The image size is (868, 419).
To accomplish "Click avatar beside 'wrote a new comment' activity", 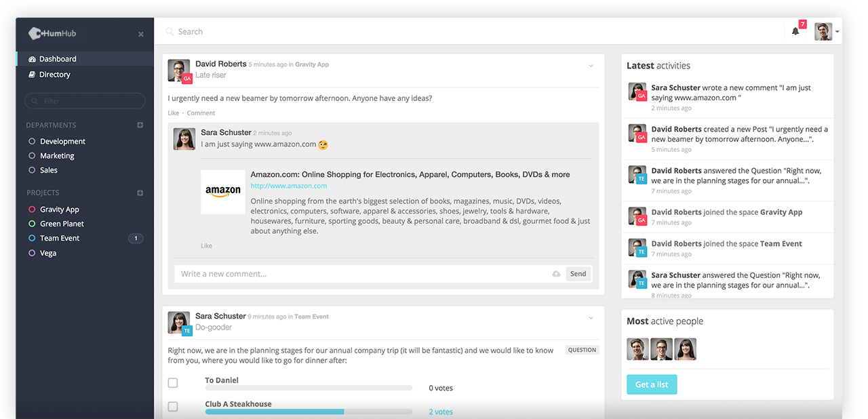I will point(637,92).
